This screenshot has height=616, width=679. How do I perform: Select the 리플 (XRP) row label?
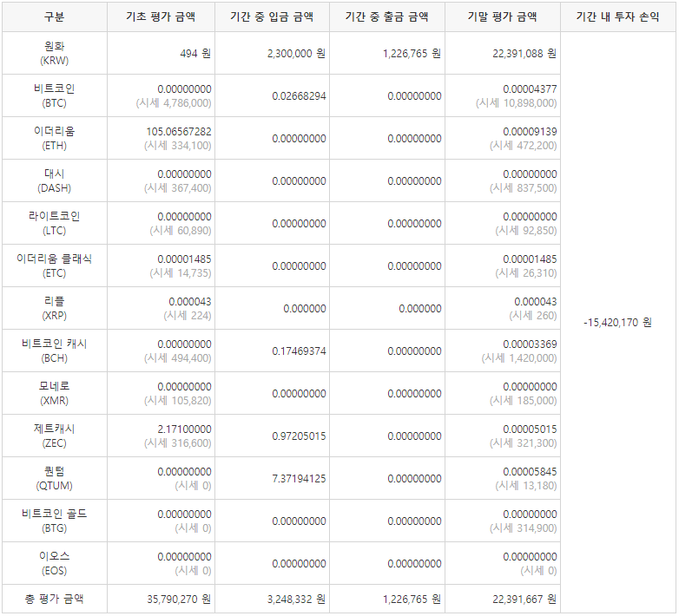pos(54,308)
